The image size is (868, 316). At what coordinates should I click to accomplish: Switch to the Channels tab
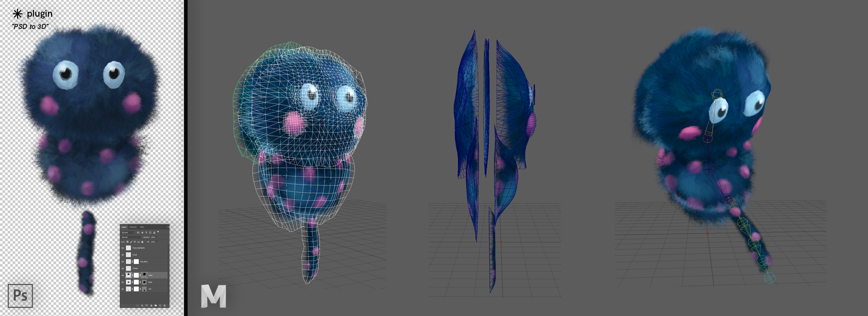(133, 227)
